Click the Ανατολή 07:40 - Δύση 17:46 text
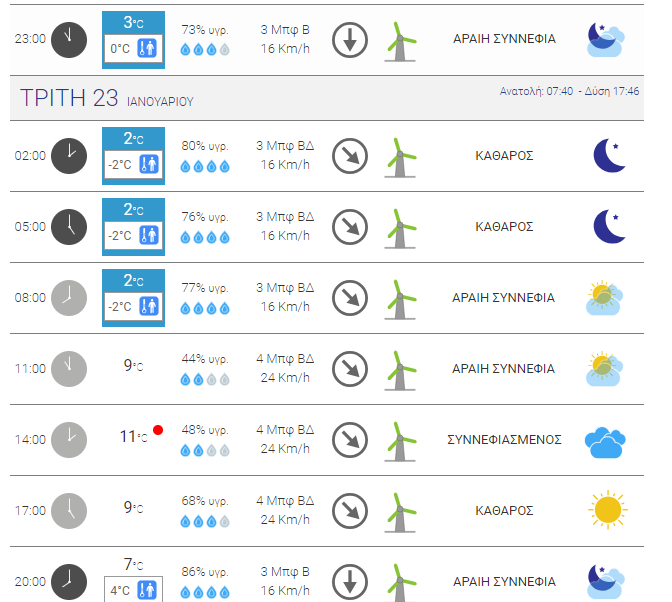Viewport: 672px width, 602px height. coord(569,91)
